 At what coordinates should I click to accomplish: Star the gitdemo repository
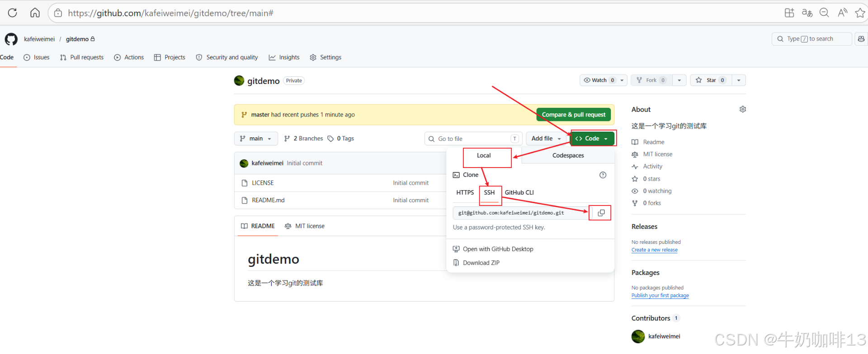pyautogui.click(x=711, y=80)
